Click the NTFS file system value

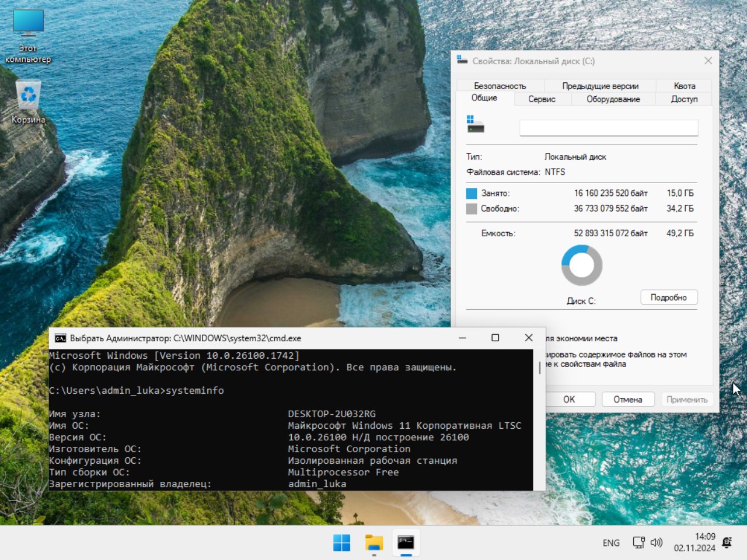click(x=555, y=172)
